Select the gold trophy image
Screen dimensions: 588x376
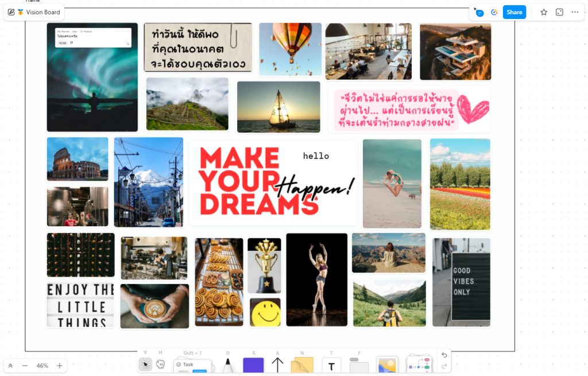[264, 266]
